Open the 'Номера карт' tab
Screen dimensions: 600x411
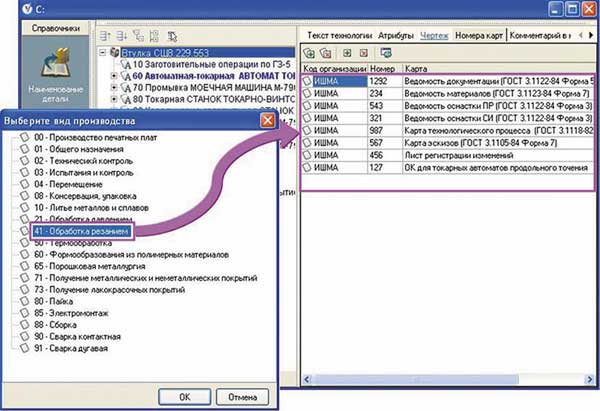point(478,33)
